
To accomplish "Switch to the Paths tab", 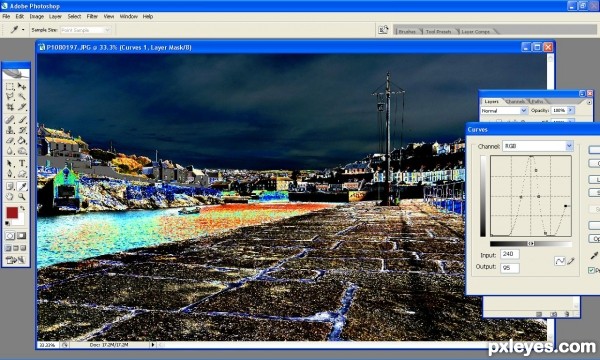I will point(537,101).
